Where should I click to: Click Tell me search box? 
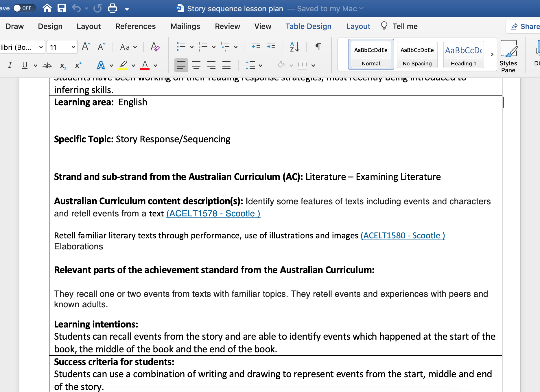point(399,26)
